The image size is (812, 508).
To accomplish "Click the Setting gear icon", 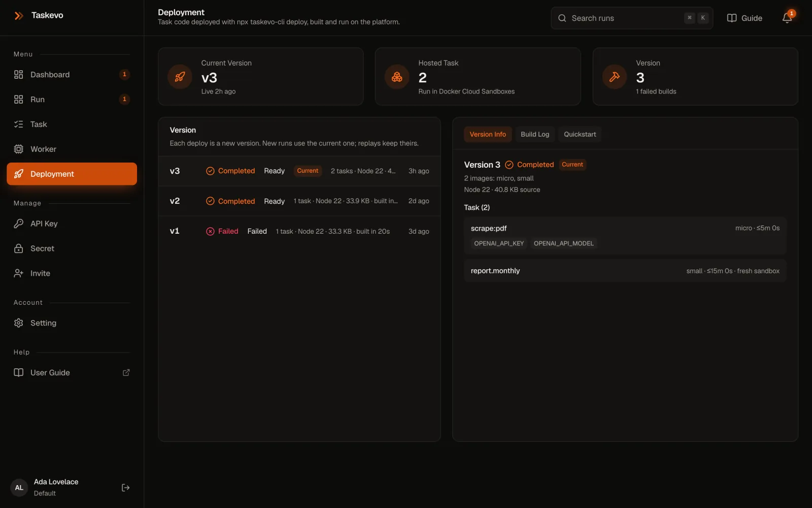I will [19, 323].
